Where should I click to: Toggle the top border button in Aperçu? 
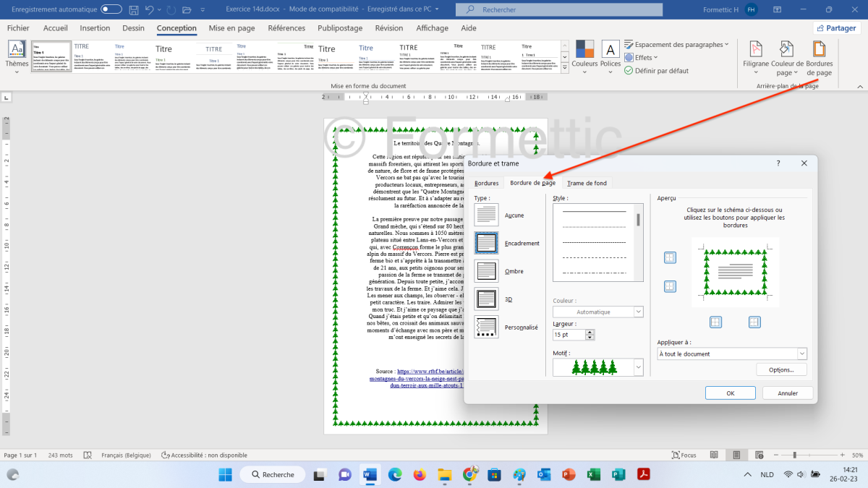pyautogui.click(x=670, y=258)
